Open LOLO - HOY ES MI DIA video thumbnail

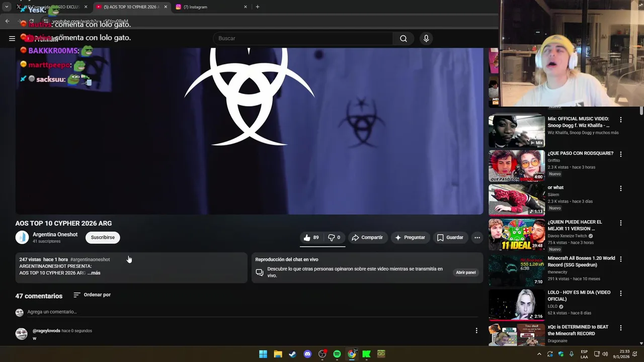point(516,304)
